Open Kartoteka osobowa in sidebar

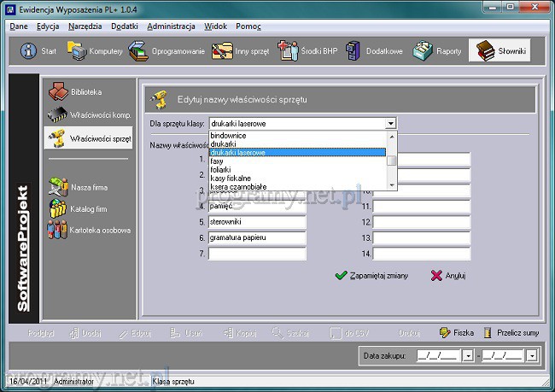(89, 230)
